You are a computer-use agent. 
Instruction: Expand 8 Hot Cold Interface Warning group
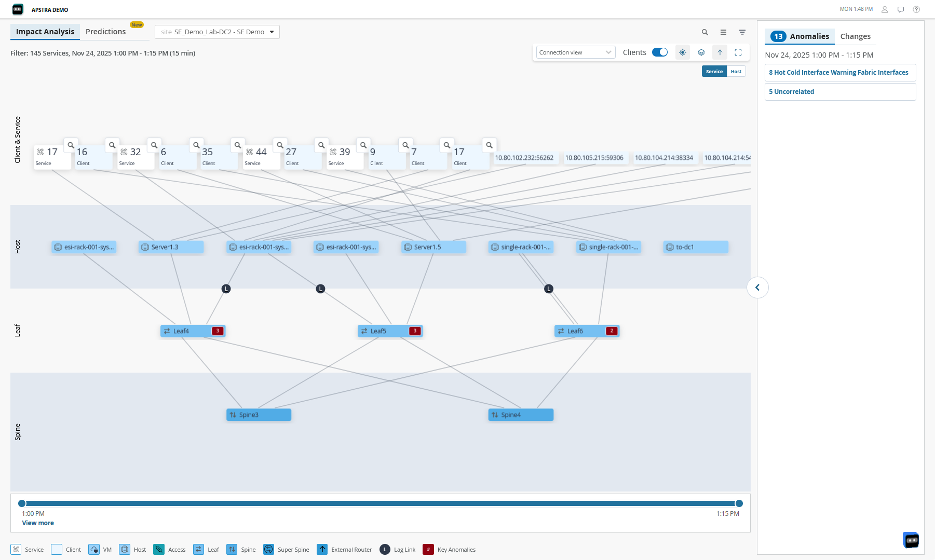[x=840, y=73]
